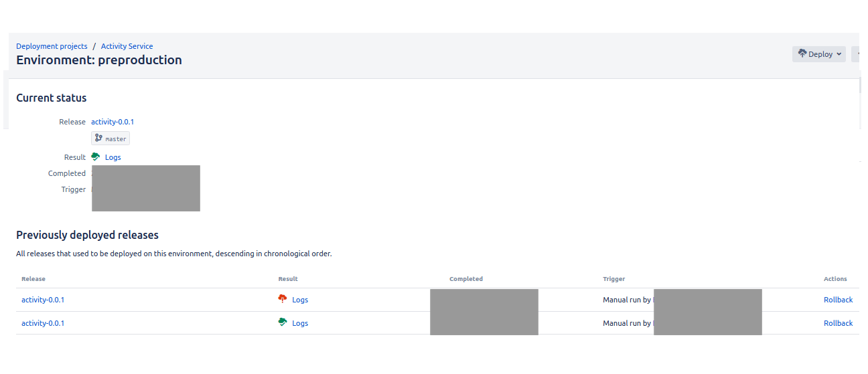The width and height of the screenshot is (868, 374).
Task: Click the green success icon in Current status
Action: (96, 157)
